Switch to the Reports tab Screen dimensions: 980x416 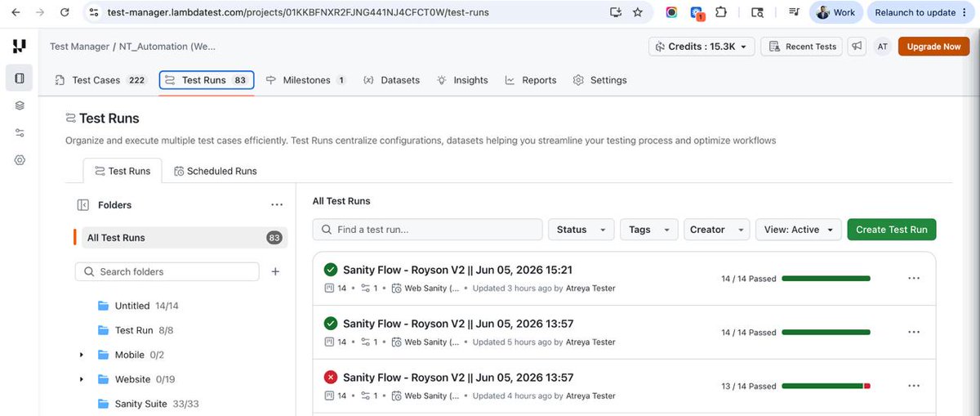coord(531,80)
